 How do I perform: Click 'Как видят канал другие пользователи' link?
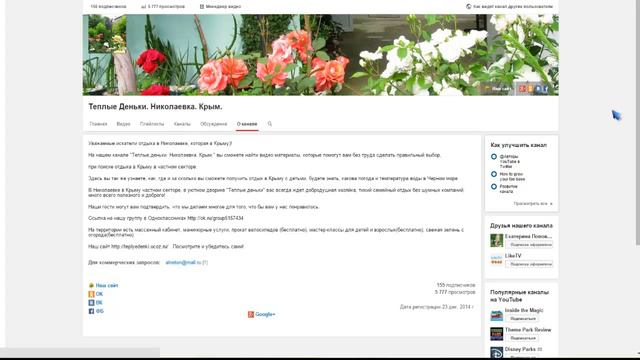pos(513,7)
